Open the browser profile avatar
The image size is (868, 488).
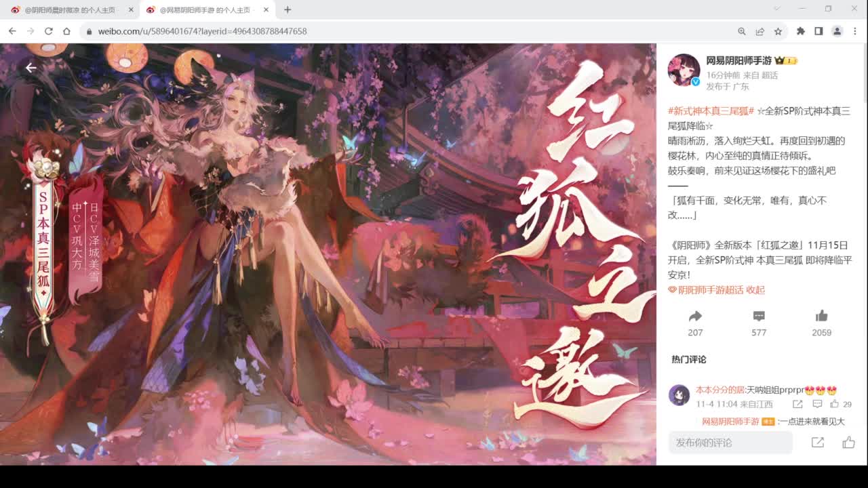(837, 31)
